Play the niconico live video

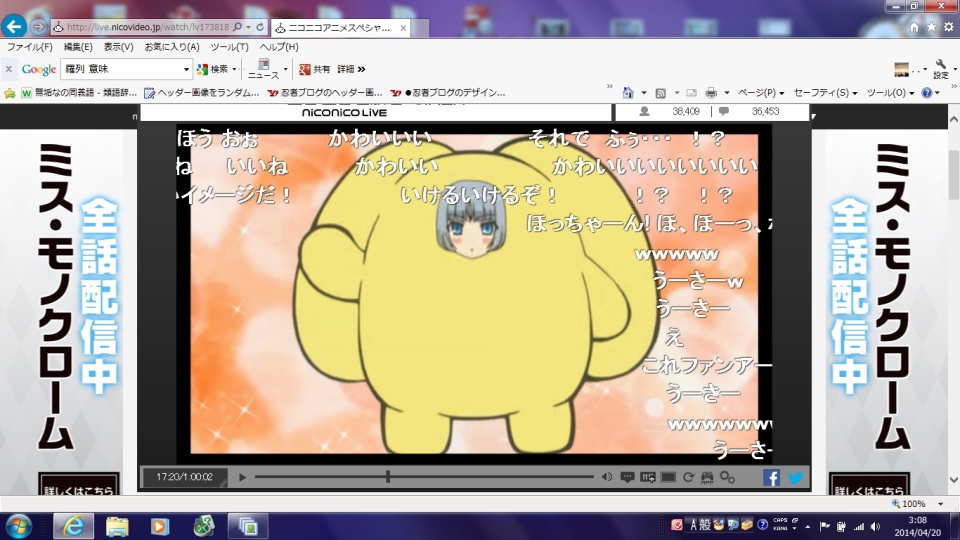(242, 477)
